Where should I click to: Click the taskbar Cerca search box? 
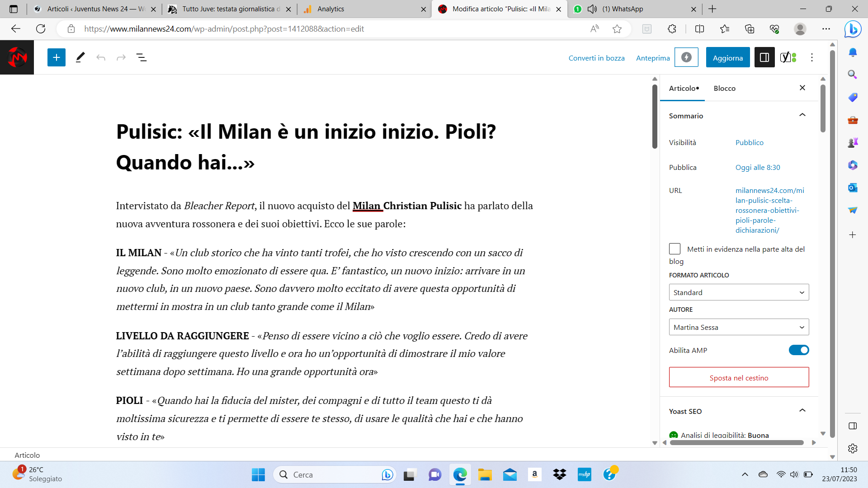pos(335,474)
